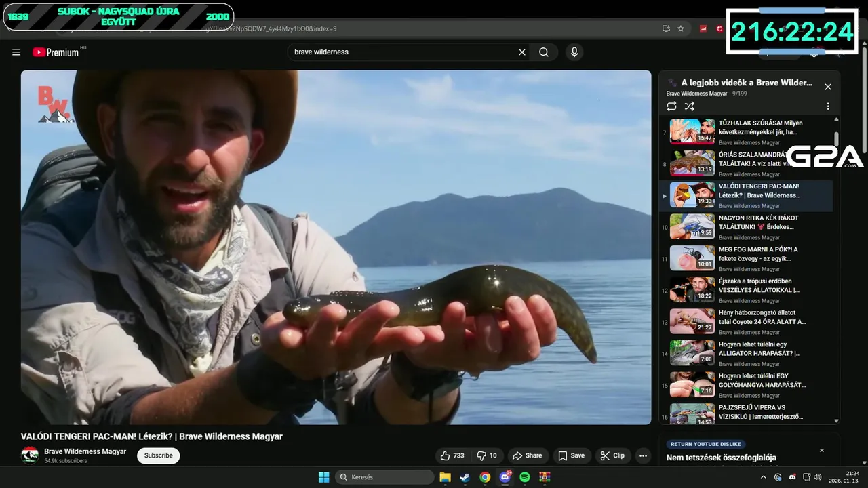Viewport: 868px width, 488px height.
Task: Click 'A legjobb videók a Brave Wilder...' playlist title
Action: pyautogui.click(x=747, y=83)
